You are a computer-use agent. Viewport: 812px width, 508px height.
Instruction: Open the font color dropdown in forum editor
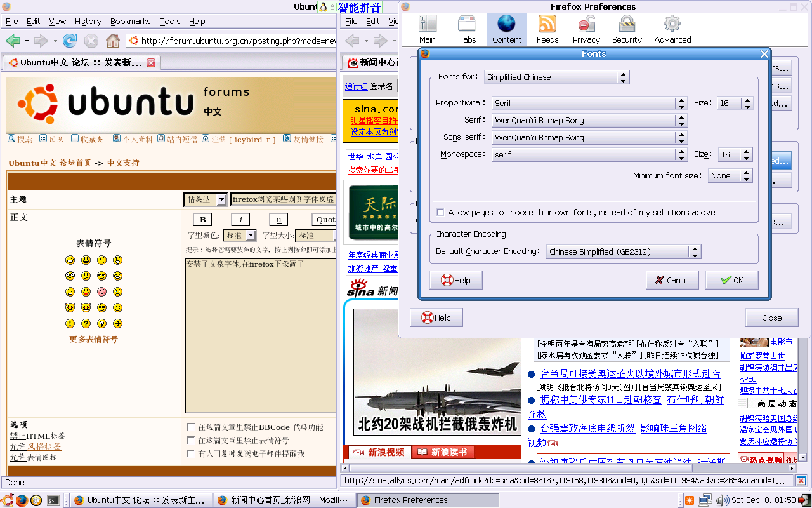(239, 236)
